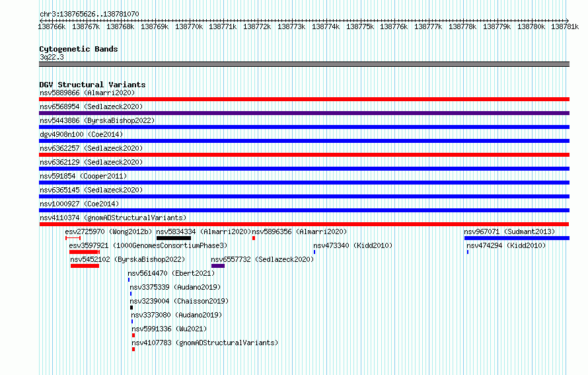Select nsv5452102 (ByrskaBishop2022) label
Viewport: 588px width, 375px height.
[x=128, y=259]
